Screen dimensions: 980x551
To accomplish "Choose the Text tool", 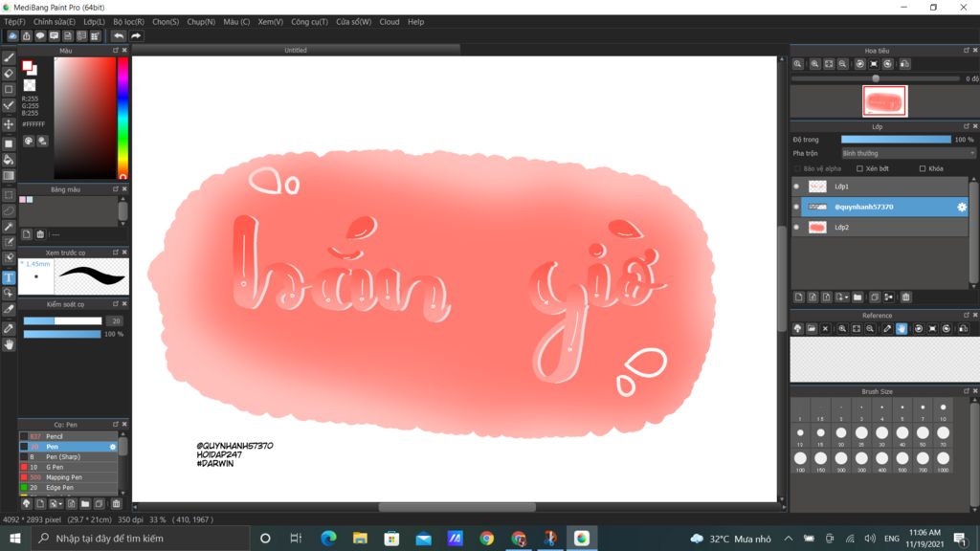I will [x=9, y=277].
